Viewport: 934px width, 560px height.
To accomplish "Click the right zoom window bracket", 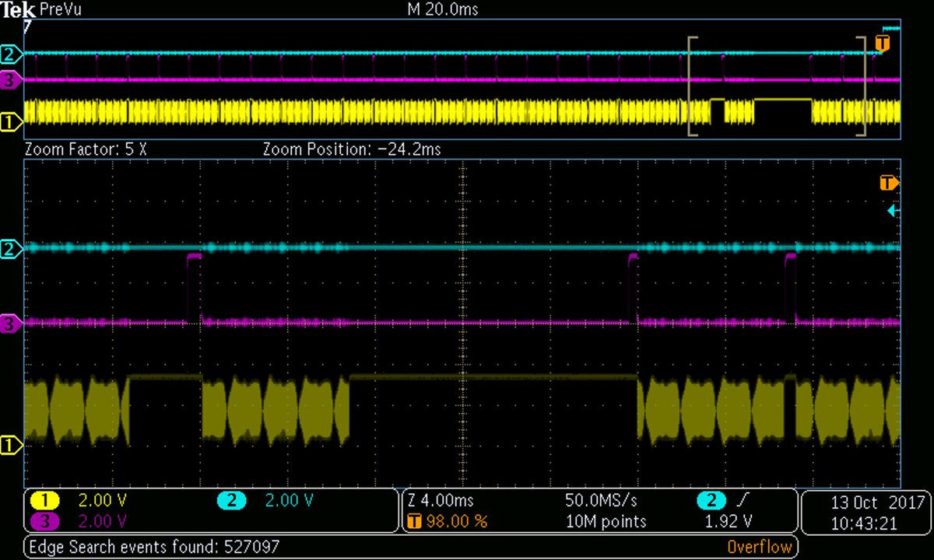I will tap(862, 86).
